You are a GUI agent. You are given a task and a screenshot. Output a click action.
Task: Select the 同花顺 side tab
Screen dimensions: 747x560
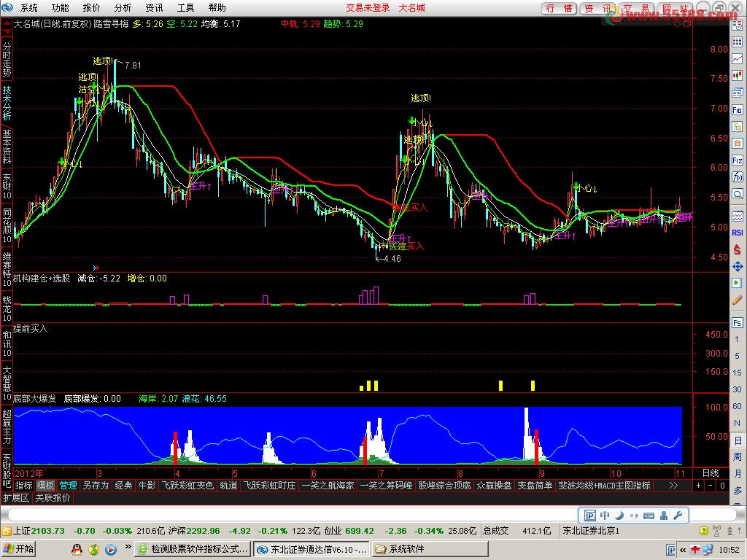click(x=7, y=225)
